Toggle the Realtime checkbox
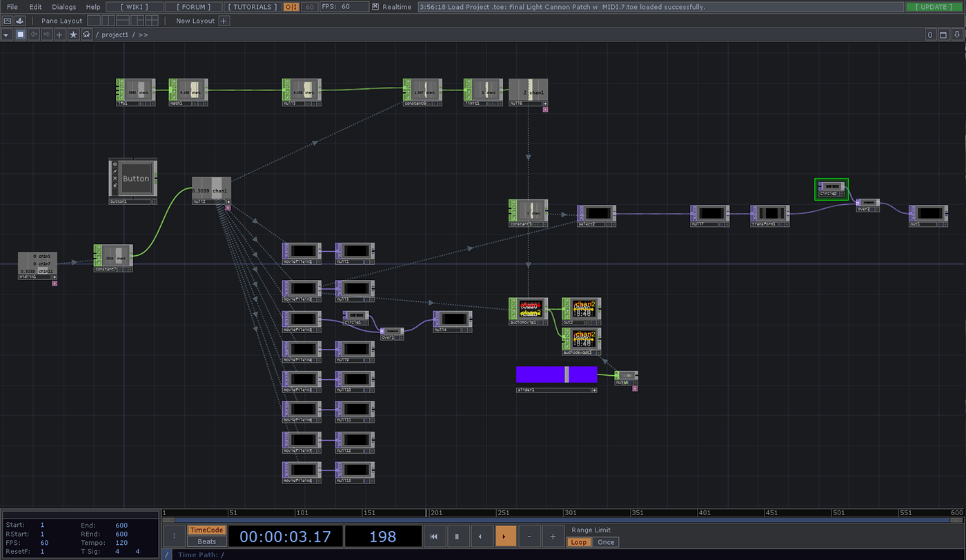The image size is (966, 560). 375,7
